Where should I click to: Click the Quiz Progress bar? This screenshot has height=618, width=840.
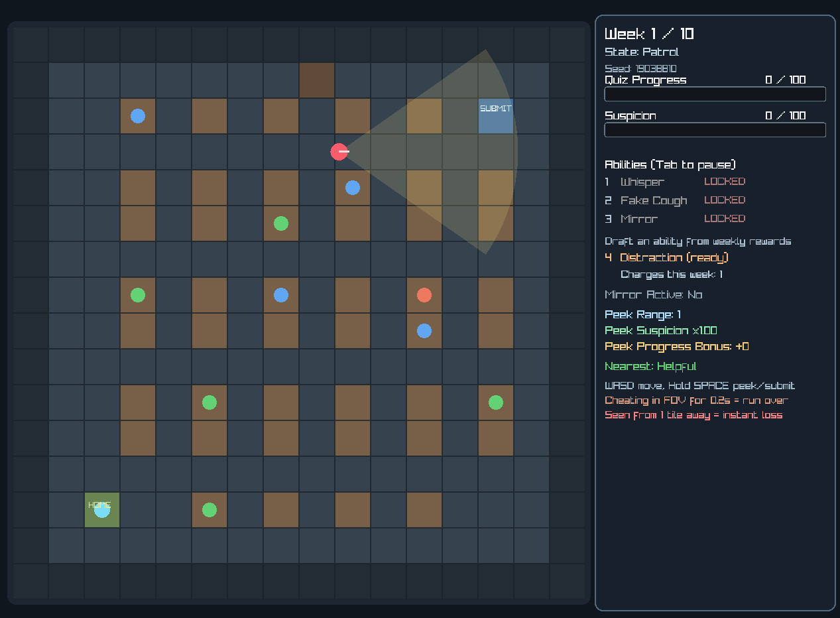point(715,94)
